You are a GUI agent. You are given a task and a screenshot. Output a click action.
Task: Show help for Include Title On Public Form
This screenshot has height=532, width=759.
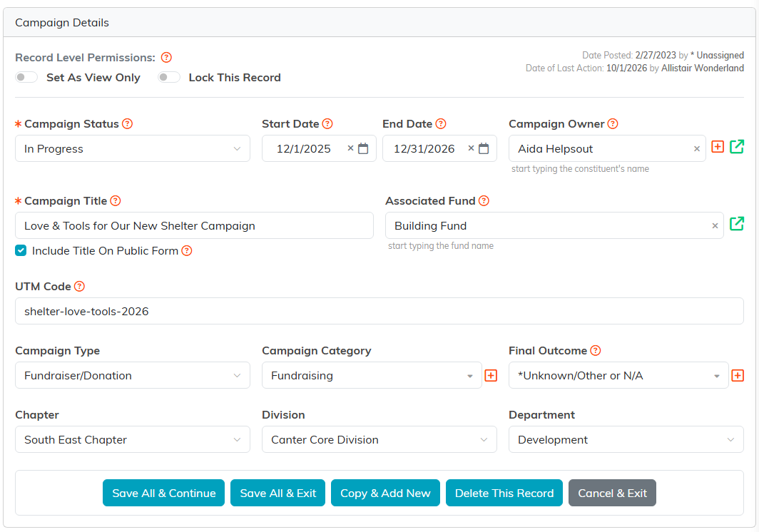click(x=187, y=251)
